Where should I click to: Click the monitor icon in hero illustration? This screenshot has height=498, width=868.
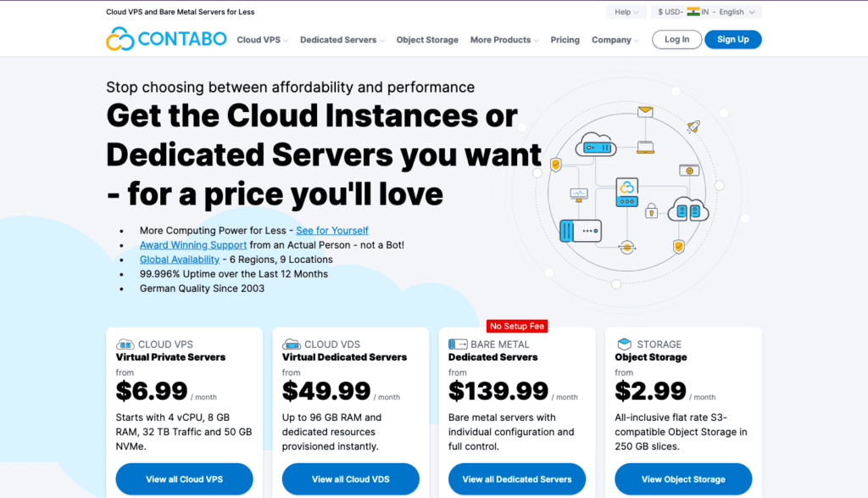click(x=579, y=195)
